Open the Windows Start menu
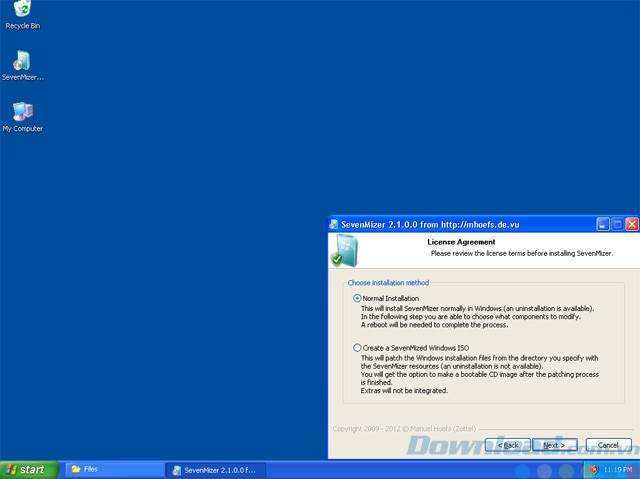Screen dimensions: 640x479 [x=28, y=469]
